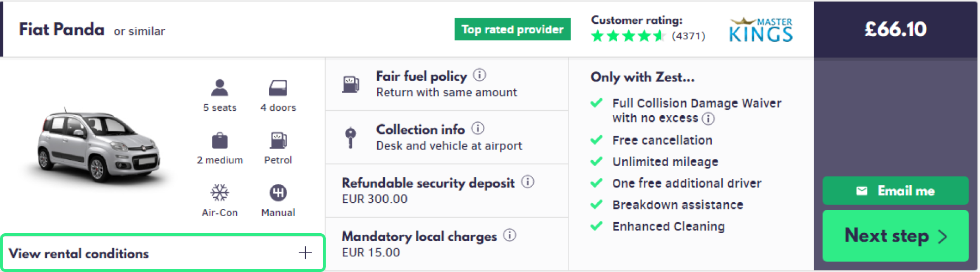Click the key icon next to Collection info
980x272 pixels.
[x=350, y=137]
